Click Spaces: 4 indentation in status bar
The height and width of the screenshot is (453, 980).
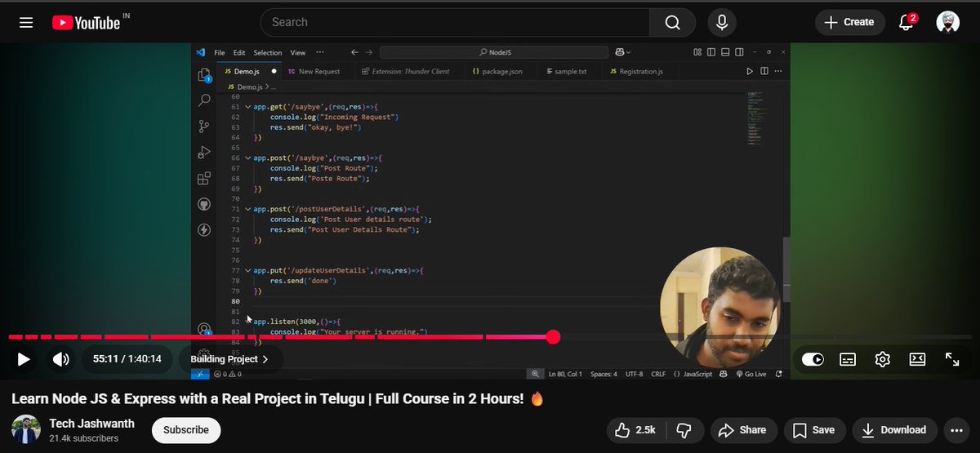point(604,374)
